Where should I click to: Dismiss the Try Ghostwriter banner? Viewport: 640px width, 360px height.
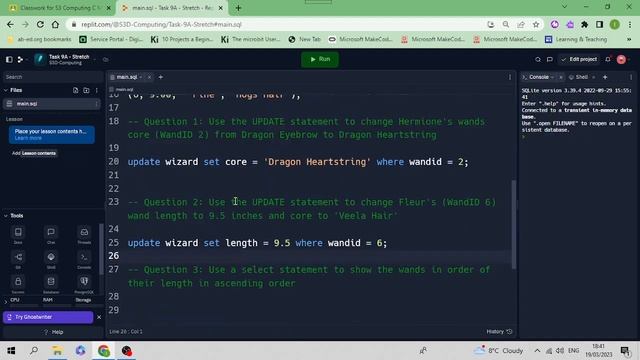click(x=99, y=317)
